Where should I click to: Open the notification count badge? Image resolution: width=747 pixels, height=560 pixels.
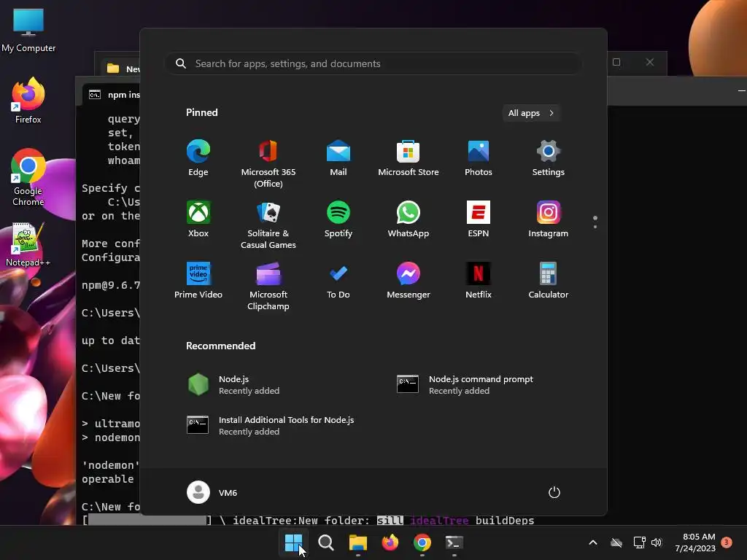(727, 542)
